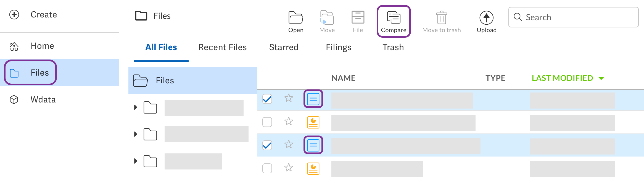Screen dimensions: 644x180
Task: Click the second row's orange presentation icon
Action: pyautogui.click(x=313, y=122)
